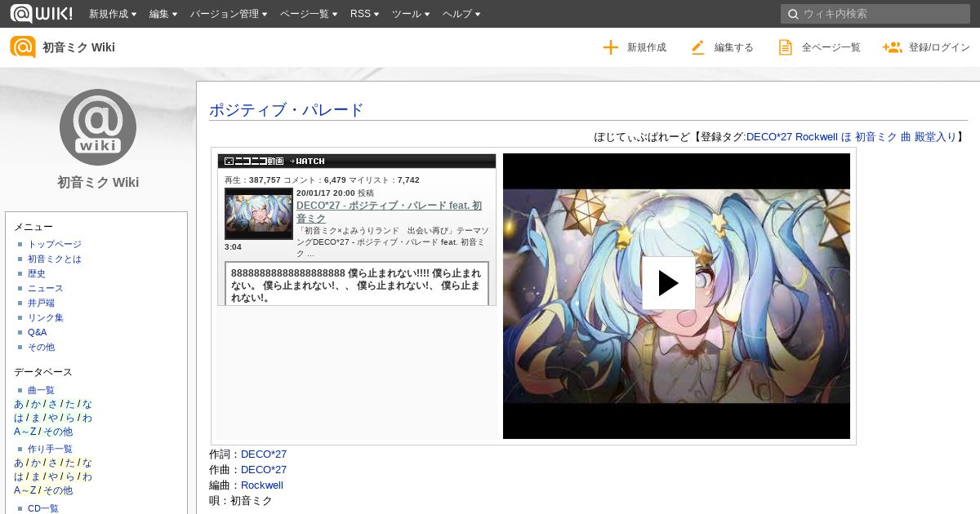Click 編集する in the header
980x514 pixels.
[x=734, y=47]
